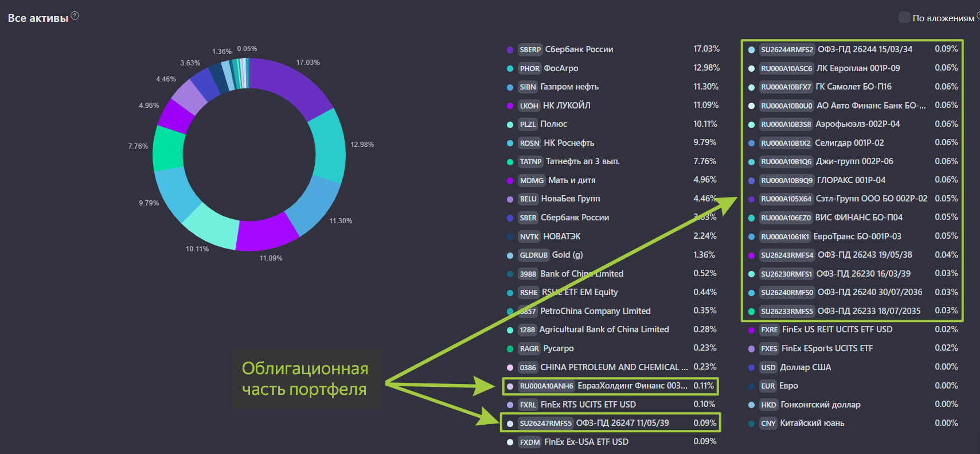Select the ВИС ФИНАНС БО-П04 bond
Viewport: 980px width, 454px height.
(853, 218)
